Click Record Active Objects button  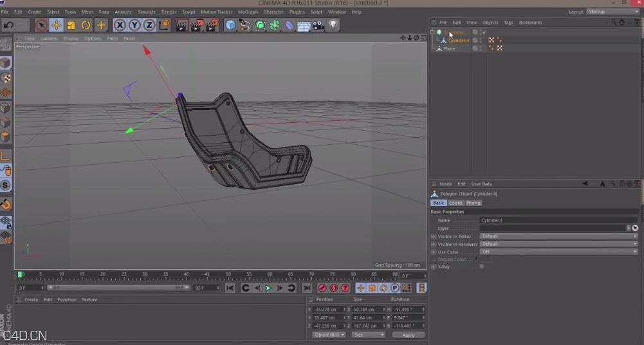point(322,288)
